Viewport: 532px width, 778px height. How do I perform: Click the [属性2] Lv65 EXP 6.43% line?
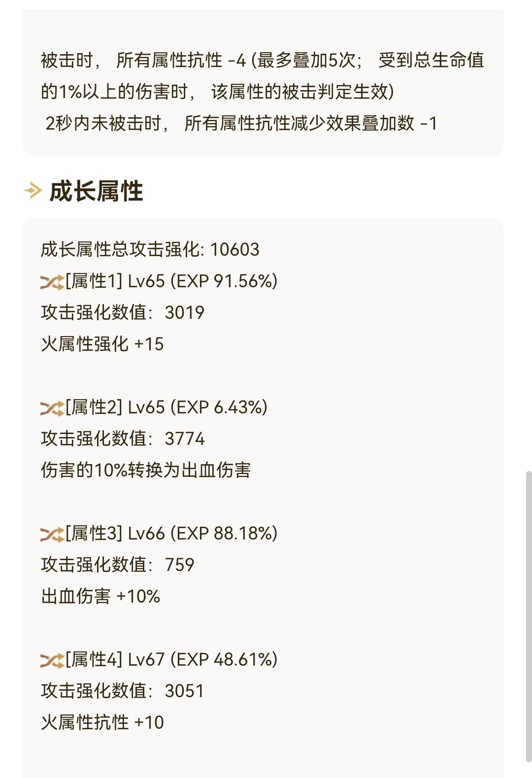[166, 407]
